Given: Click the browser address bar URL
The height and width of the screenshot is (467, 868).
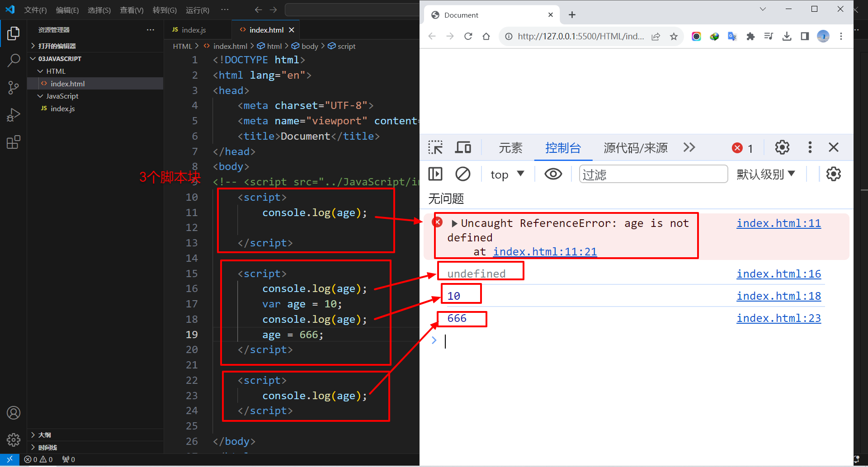Looking at the screenshot, I should point(580,36).
